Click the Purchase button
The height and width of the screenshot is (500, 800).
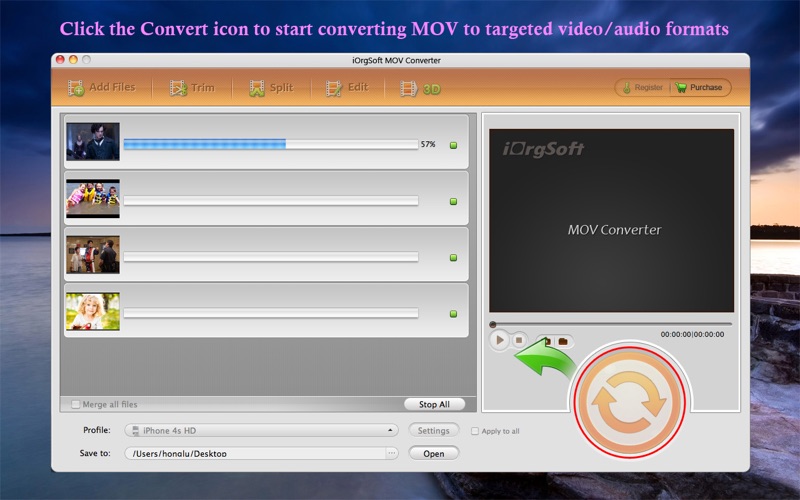tap(700, 87)
